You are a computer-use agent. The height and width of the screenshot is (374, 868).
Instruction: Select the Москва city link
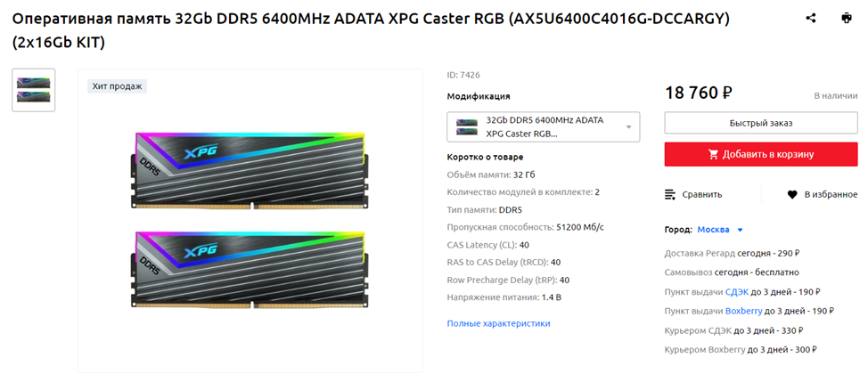[713, 230]
